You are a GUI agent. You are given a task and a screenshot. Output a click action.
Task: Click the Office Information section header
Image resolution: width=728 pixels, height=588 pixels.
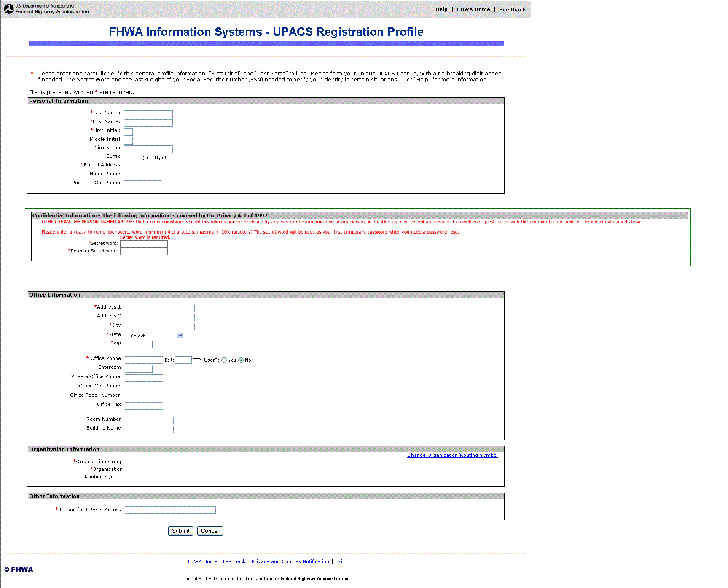(x=266, y=295)
